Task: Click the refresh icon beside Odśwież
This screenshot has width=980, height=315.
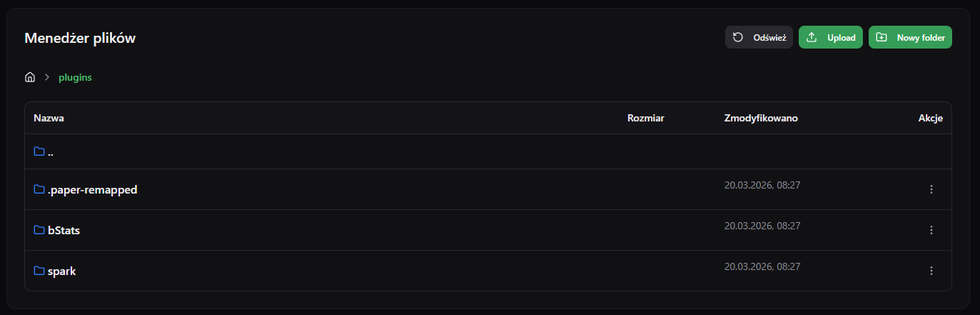Action: pyautogui.click(x=738, y=37)
